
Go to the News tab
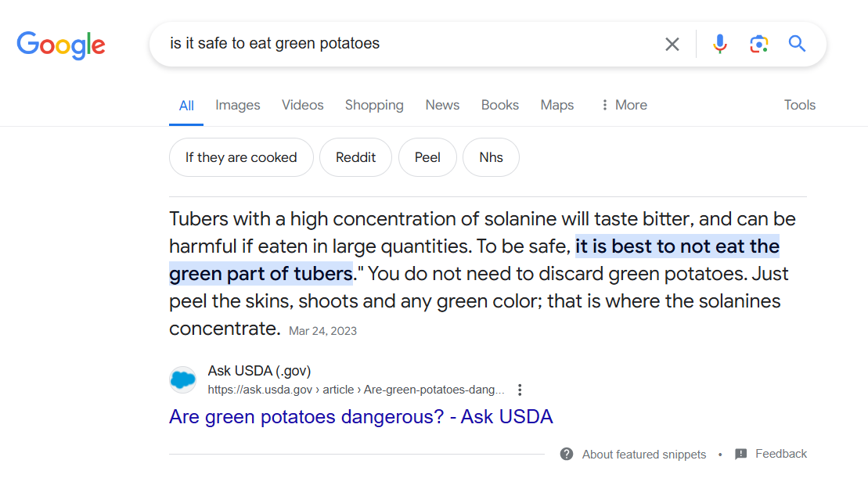tap(442, 105)
